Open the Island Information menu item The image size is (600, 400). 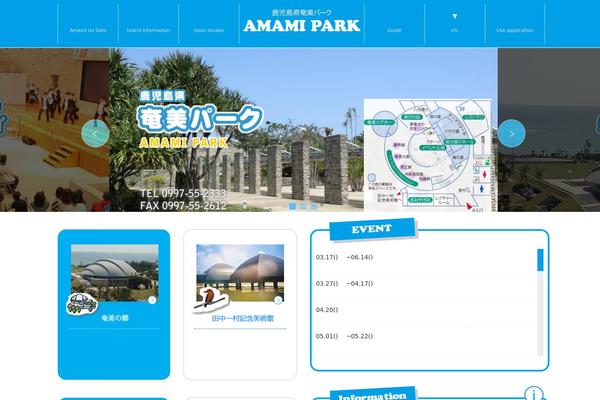[148, 30]
